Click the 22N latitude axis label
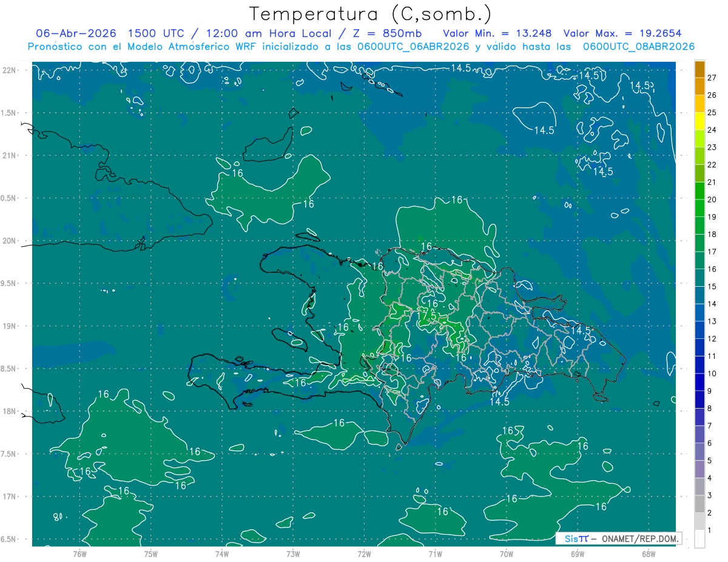 point(9,70)
